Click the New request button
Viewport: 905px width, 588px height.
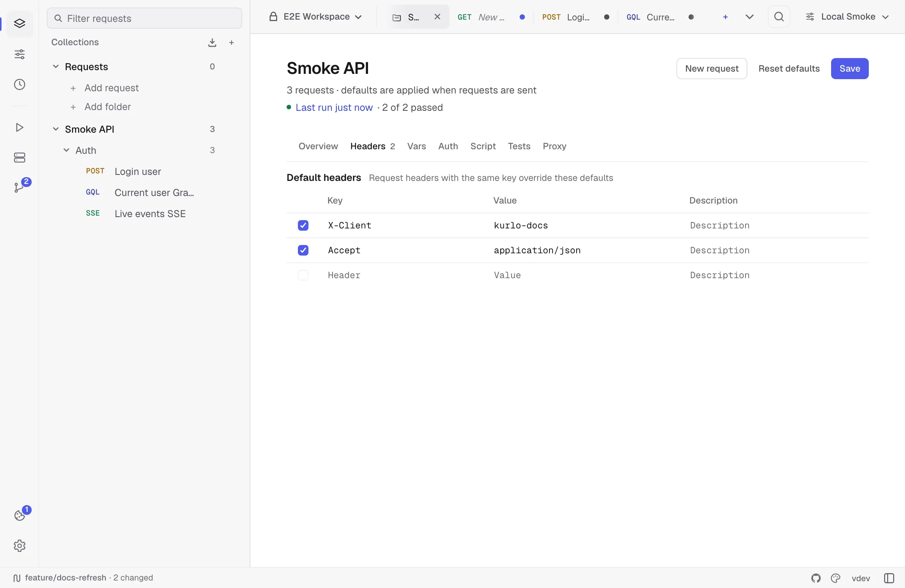click(712, 69)
